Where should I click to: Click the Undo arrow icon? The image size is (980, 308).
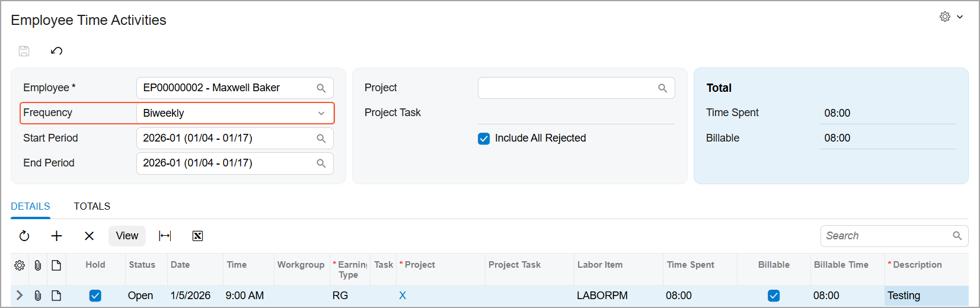[x=56, y=51]
